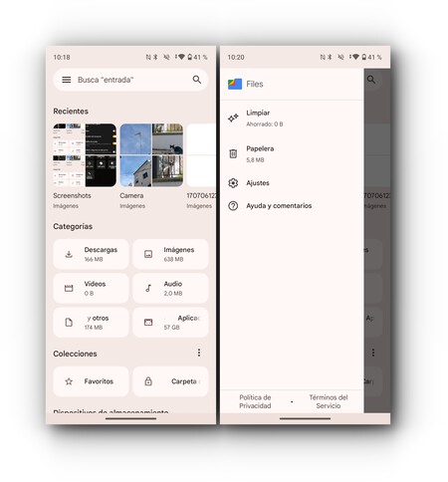Viewport: 448px width, 482px height.
Task: Open the Aplicaciones 57 GB category card
Action: [x=170, y=323]
